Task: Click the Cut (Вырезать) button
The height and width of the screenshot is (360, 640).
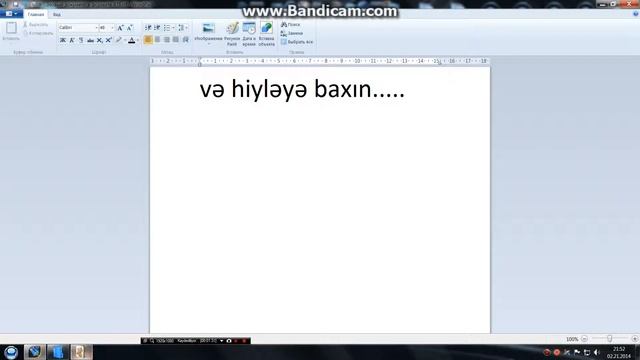Action: (x=36, y=24)
